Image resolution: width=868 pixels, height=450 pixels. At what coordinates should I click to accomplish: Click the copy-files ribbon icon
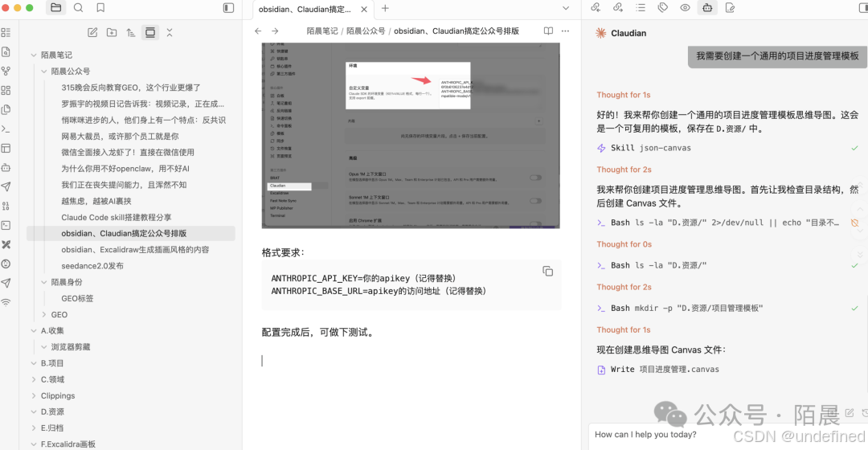6,109
